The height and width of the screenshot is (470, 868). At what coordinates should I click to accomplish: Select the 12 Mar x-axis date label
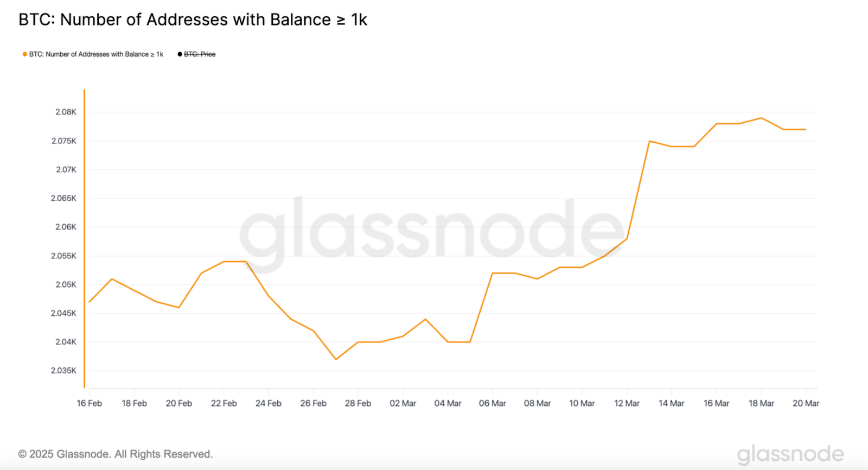click(627, 403)
